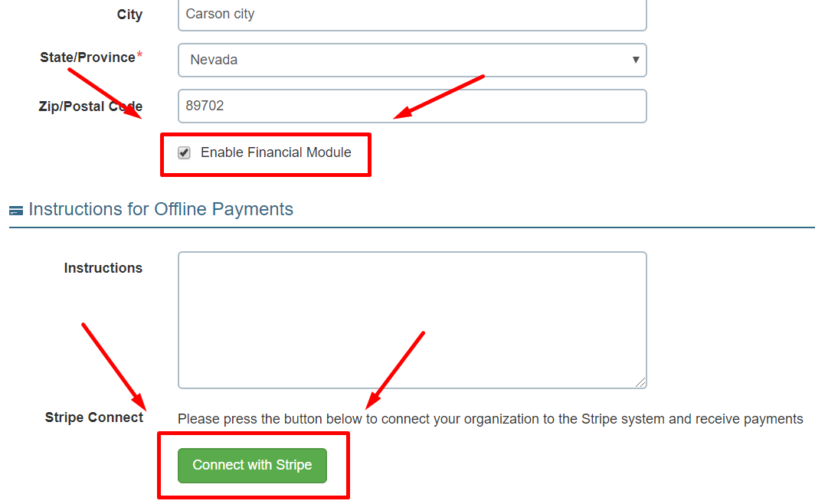Click the divider line under Offline Payments heading
815x504 pixels.
[412, 227]
